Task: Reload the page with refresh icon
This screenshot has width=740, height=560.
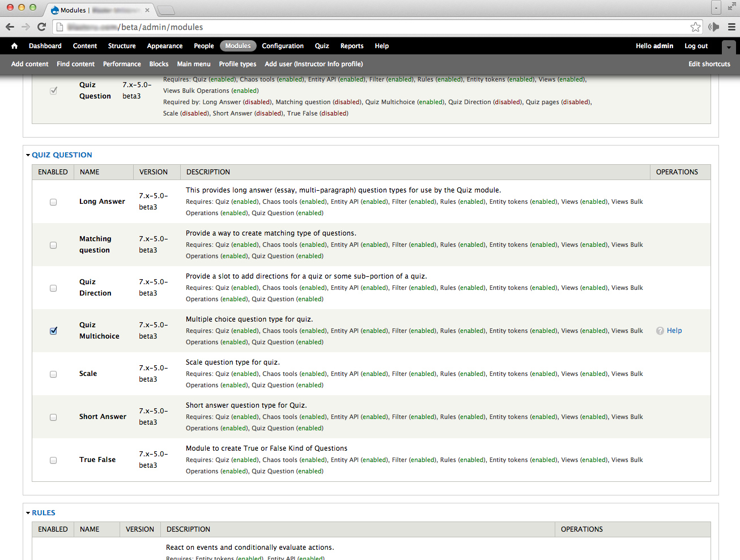Action: coord(41,27)
